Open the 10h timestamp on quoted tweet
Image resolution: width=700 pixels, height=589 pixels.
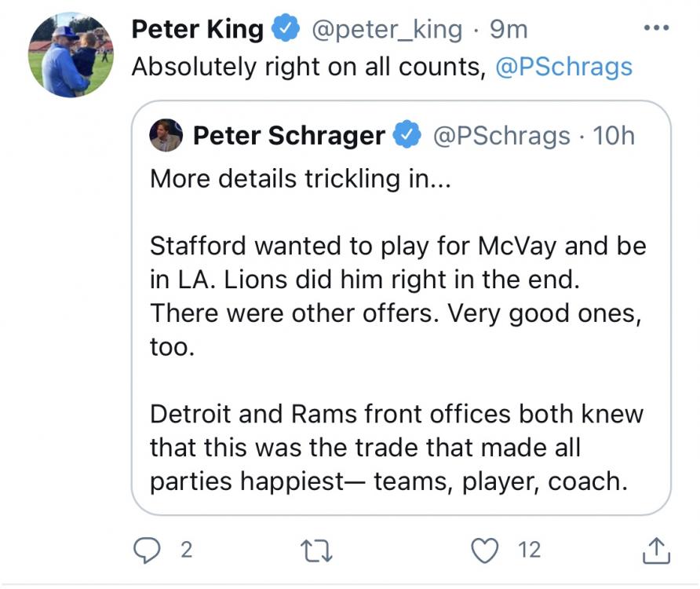614,136
